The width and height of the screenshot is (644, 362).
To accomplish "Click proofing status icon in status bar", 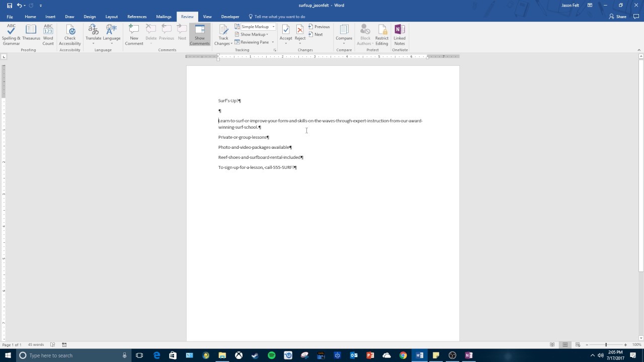I will 52,345.
